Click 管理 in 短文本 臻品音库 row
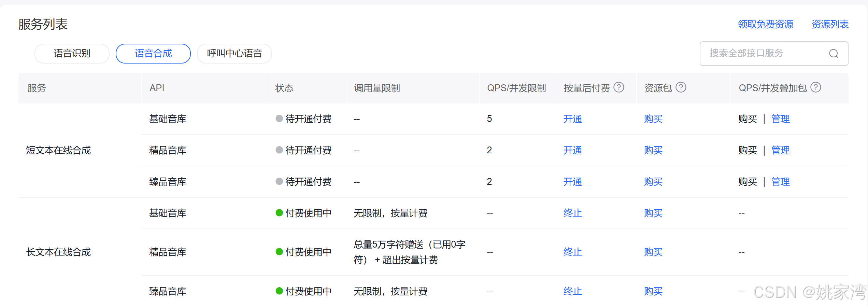868x306 pixels. pos(780,182)
